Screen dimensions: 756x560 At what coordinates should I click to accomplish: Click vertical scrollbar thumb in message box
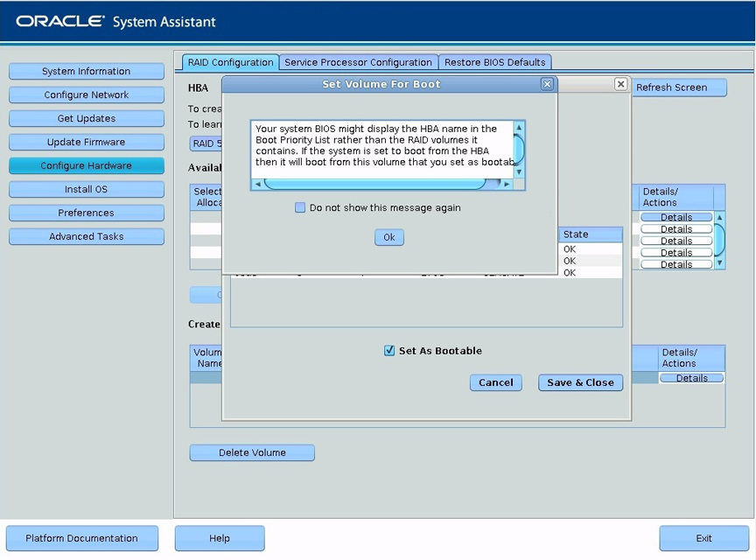pyautogui.click(x=519, y=150)
